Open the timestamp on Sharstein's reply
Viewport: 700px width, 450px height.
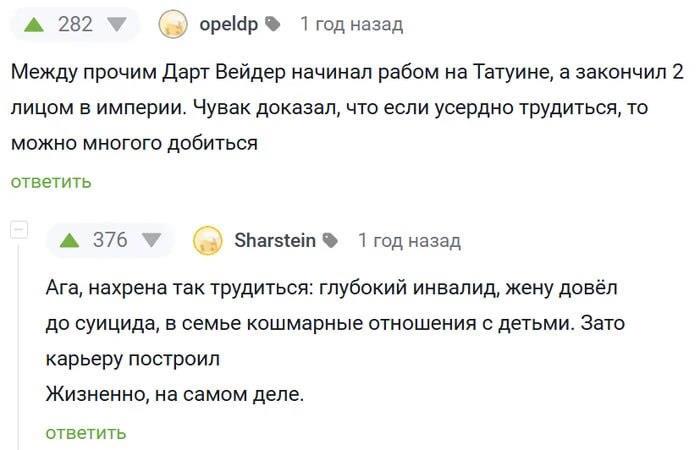[x=409, y=241]
